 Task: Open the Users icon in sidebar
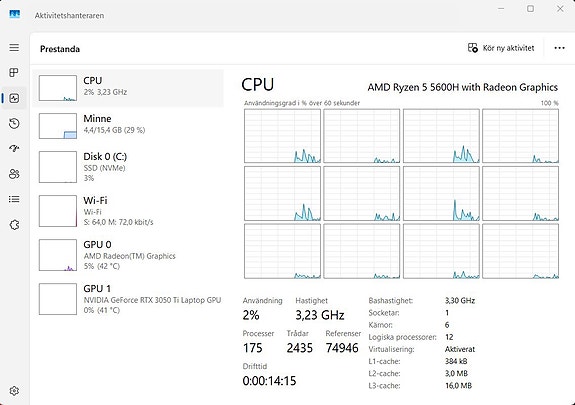14,174
